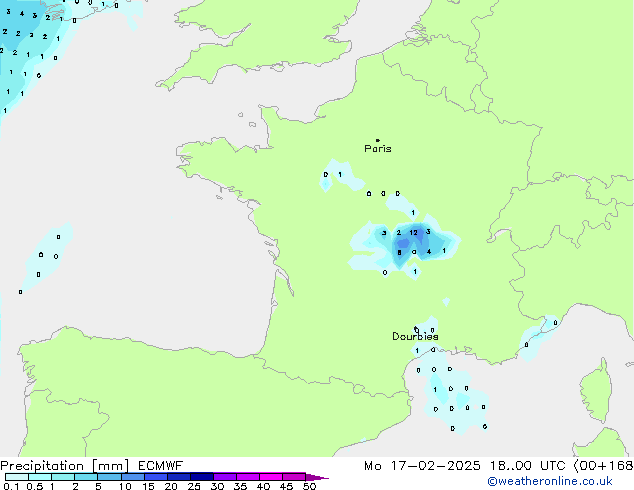Select the 25–30 mm dark blue swatch
The image size is (634, 490).
[201, 477]
